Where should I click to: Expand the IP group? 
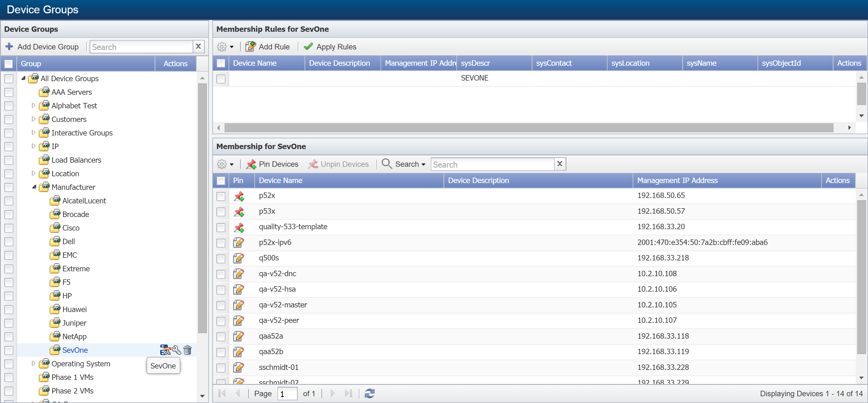[x=33, y=146]
